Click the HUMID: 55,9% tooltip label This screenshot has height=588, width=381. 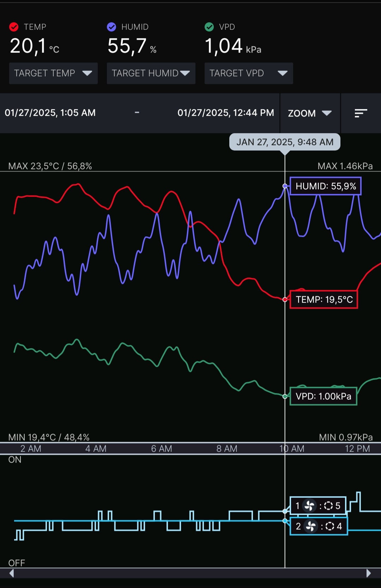[x=326, y=186]
